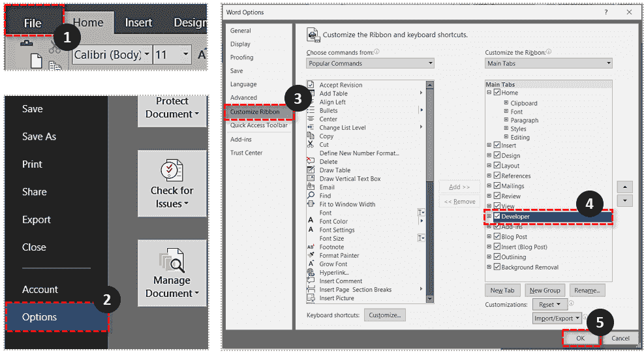The image size is (644, 355).
Task: Click the Insert Comment command icon
Action: point(311,281)
